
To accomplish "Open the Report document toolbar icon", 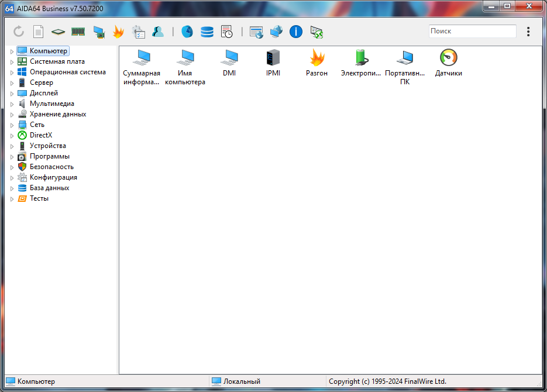I will [39, 32].
